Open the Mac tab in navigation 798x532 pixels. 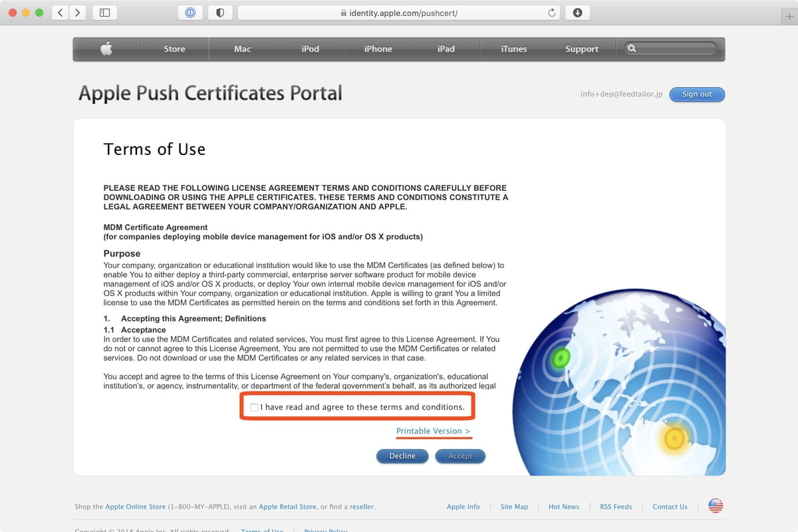(242, 49)
